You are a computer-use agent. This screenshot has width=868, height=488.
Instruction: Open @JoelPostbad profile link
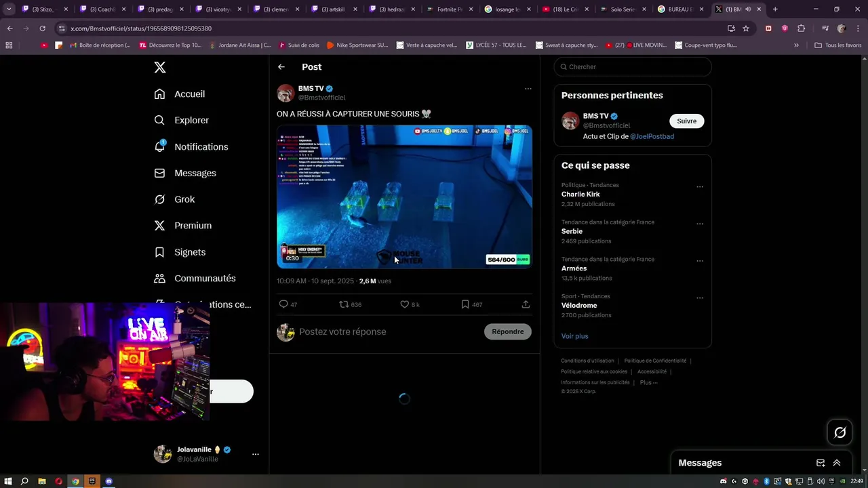pyautogui.click(x=652, y=136)
